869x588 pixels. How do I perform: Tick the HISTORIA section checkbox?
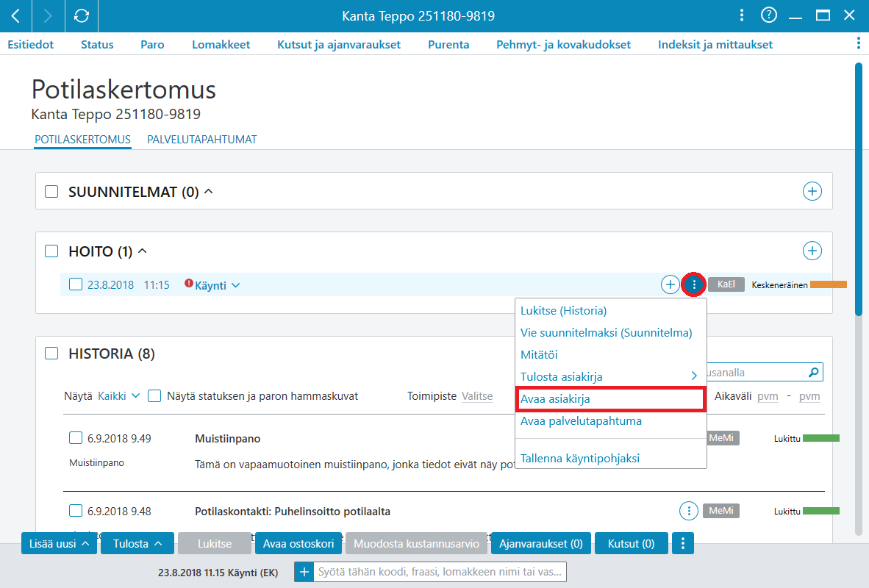pos(51,353)
